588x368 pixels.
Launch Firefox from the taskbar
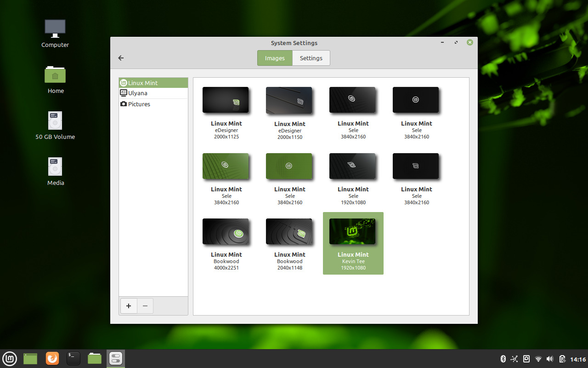[x=52, y=358]
